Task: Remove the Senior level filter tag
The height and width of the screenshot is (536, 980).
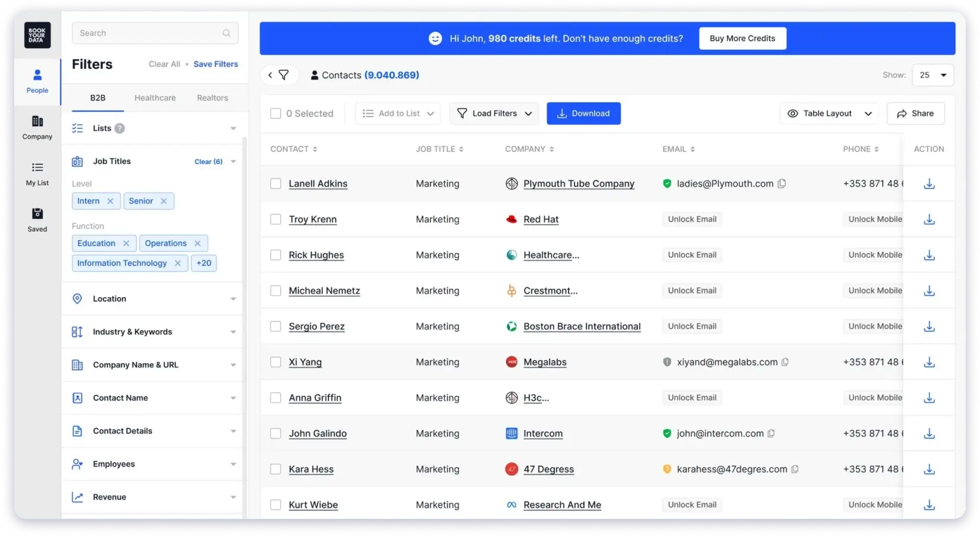Action: (164, 201)
